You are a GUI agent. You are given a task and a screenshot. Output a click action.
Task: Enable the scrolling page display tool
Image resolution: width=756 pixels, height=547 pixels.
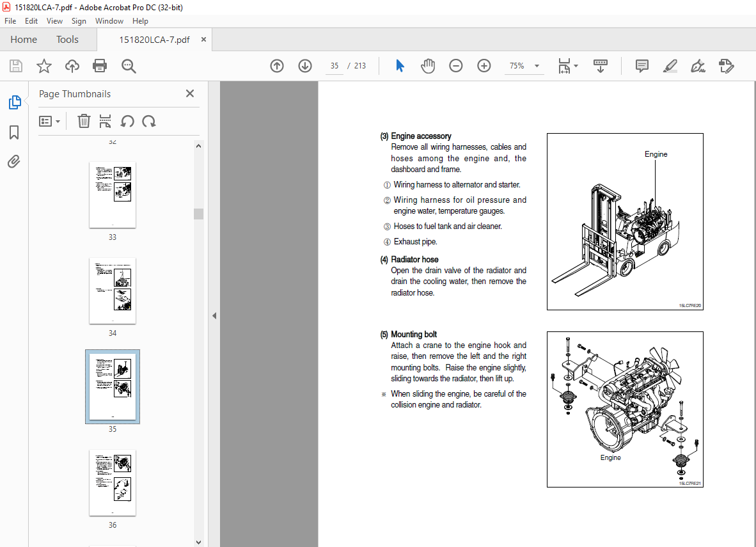pos(601,66)
